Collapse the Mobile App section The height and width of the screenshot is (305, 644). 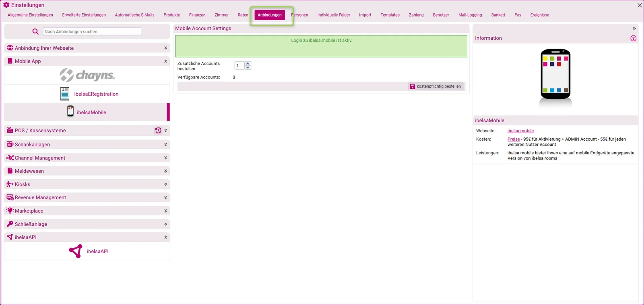point(165,61)
